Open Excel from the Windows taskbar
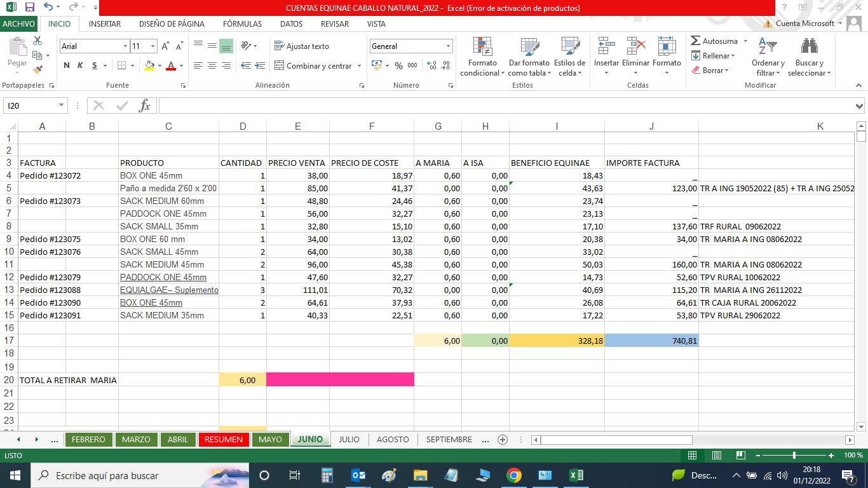The image size is (868, 488). [x=576, y=475]
